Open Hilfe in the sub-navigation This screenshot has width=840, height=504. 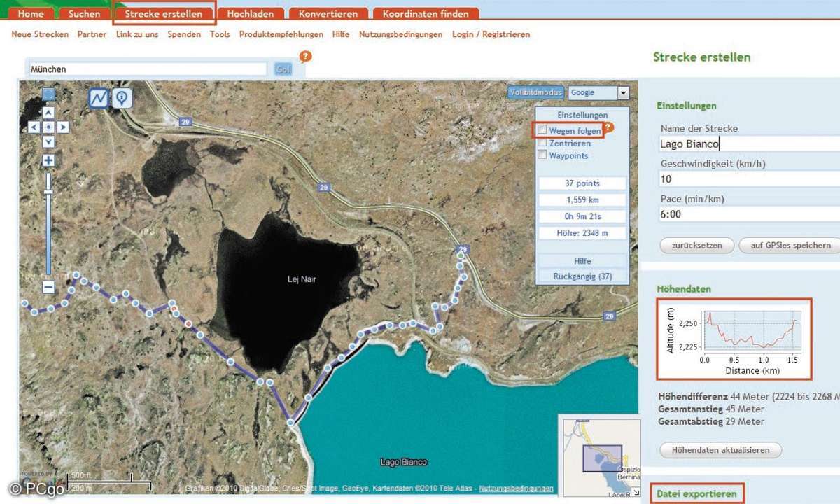[x=341, y=34]
